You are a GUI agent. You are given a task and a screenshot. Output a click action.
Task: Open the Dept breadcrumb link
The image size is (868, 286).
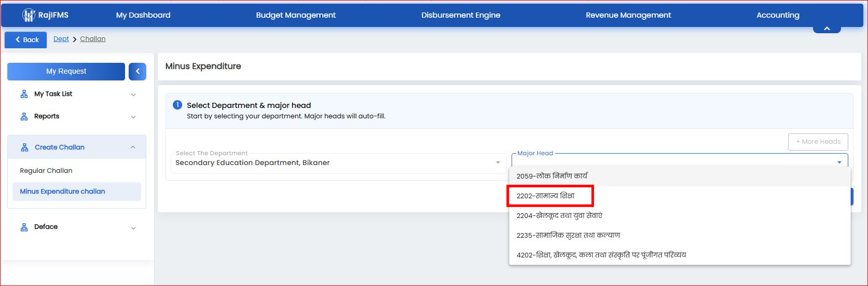pyautogui.click(x=61, y=39)
